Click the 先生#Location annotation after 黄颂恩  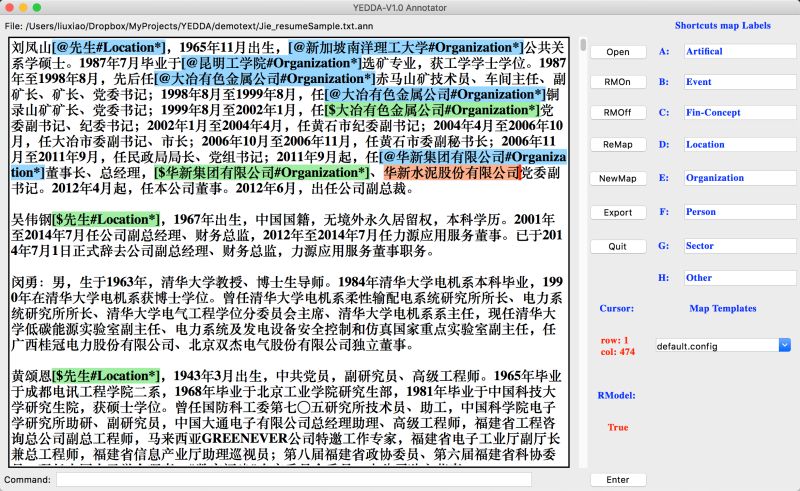[106, 376]
